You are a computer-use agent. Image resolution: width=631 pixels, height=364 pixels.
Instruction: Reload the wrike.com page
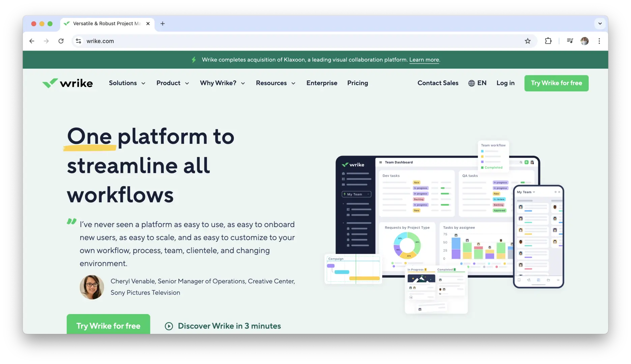coord(61,41)
